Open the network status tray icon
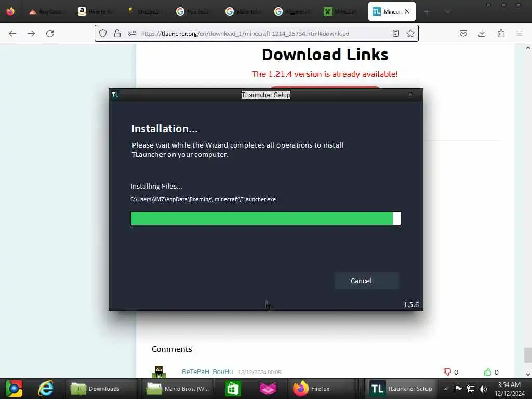This screenshot has height=399, width=532. [471, 389]
